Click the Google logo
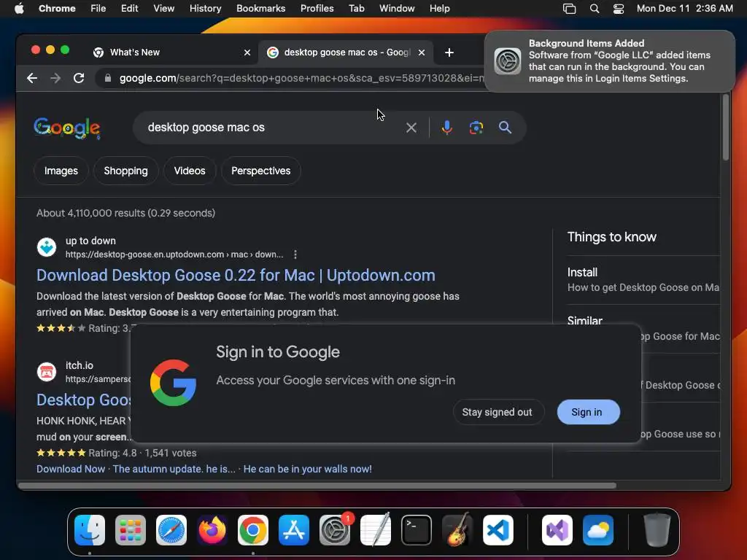 pos(67,128)
